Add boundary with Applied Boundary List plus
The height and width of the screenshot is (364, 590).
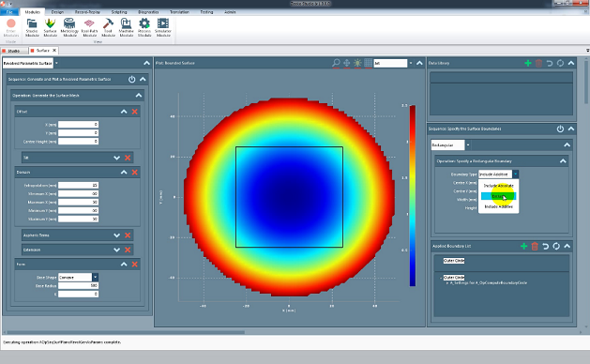523,246
